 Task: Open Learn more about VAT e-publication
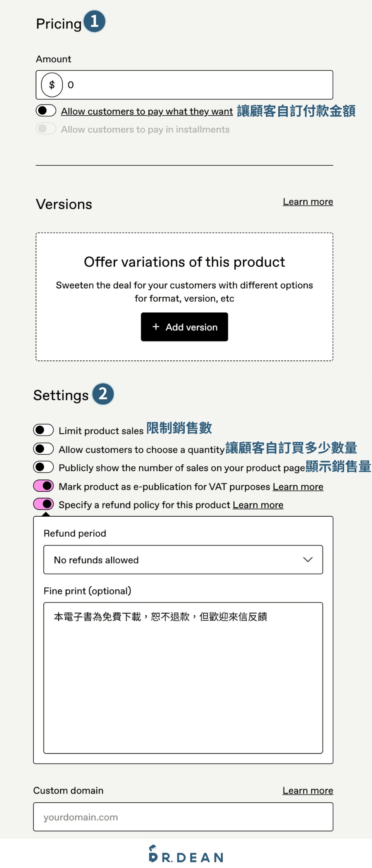click(x=298, y=486)
